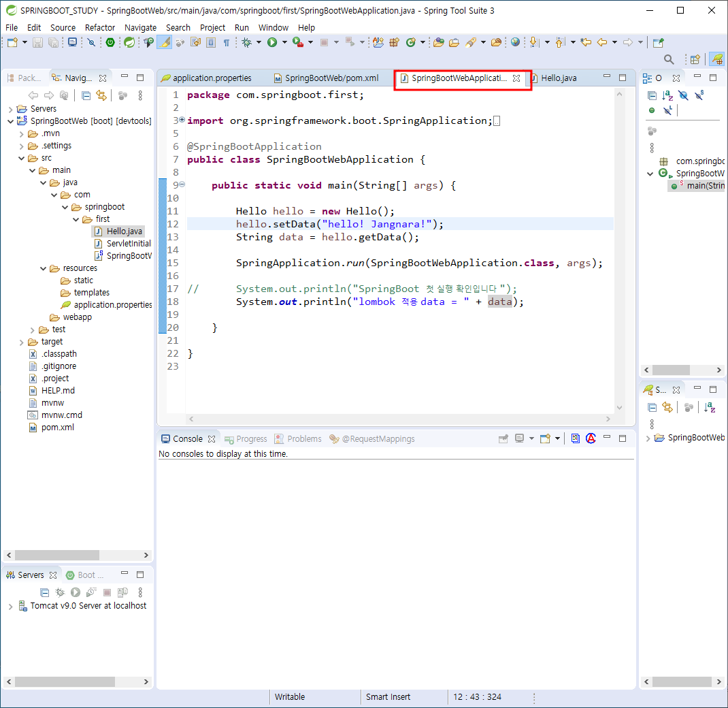
Task: Click the Outline panel horizontal scrollbar thumb
Action: click(670, 370)
